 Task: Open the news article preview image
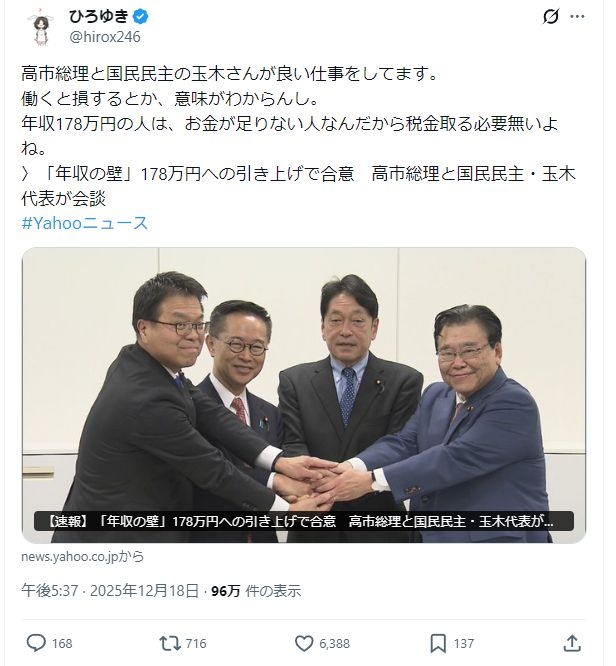pyautogui.click(x=304, y=395)
